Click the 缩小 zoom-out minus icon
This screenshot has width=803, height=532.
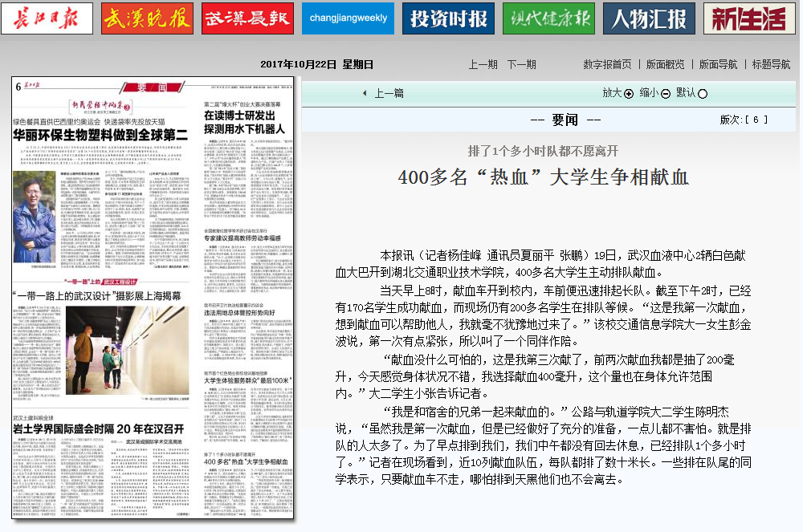[x=666, y=93]
